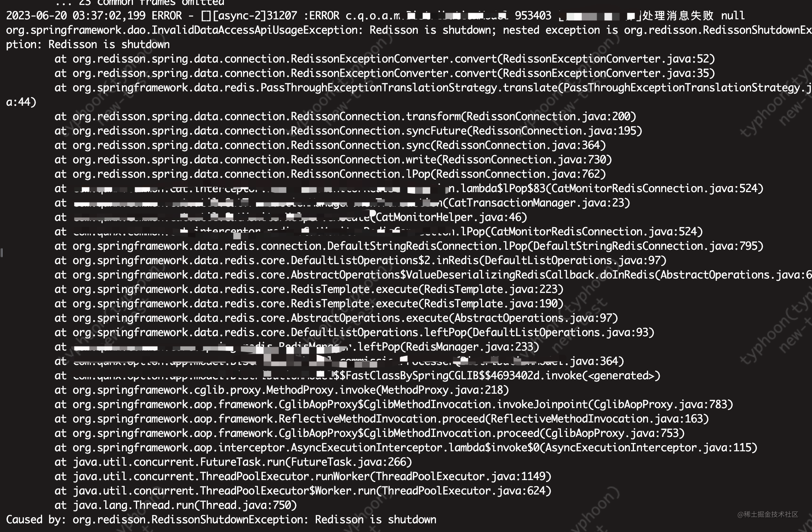Click the DefaultListOperations.leftPop frame
This screenshot has height=532, width=812.
pyautogui.click(x=354, y=332)
